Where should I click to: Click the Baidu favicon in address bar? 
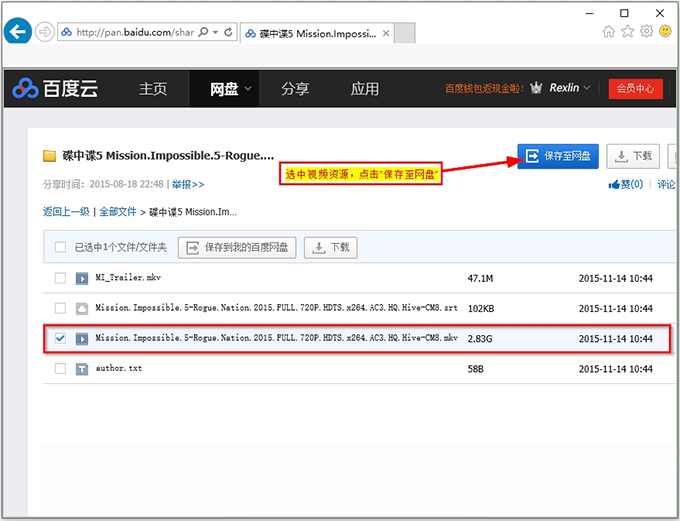click(x=66, y=32)
